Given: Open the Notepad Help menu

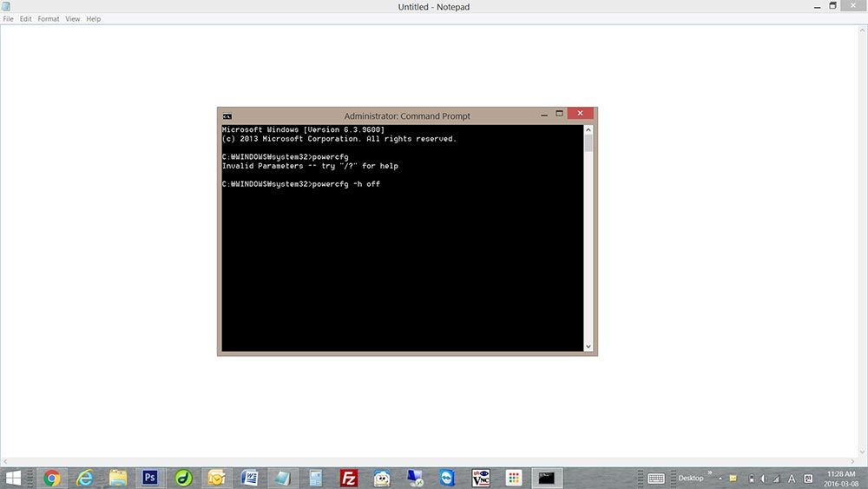Looking at the screenshot, I should click(x=94, y=19).
